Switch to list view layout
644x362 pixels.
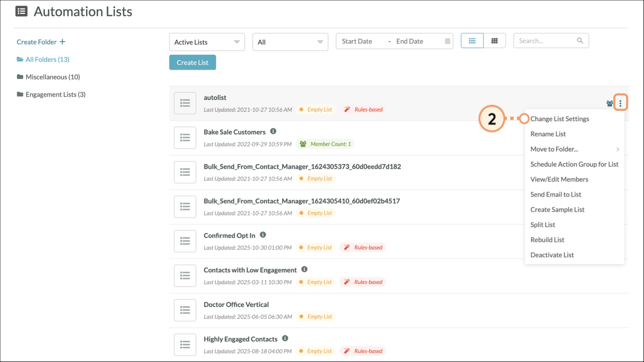[x=472, y=41]
